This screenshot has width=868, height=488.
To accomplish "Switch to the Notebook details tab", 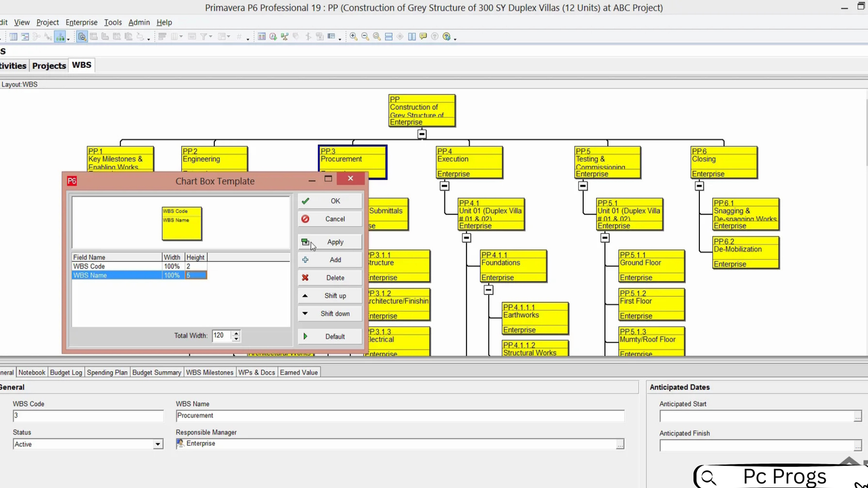I will point(32,373).
